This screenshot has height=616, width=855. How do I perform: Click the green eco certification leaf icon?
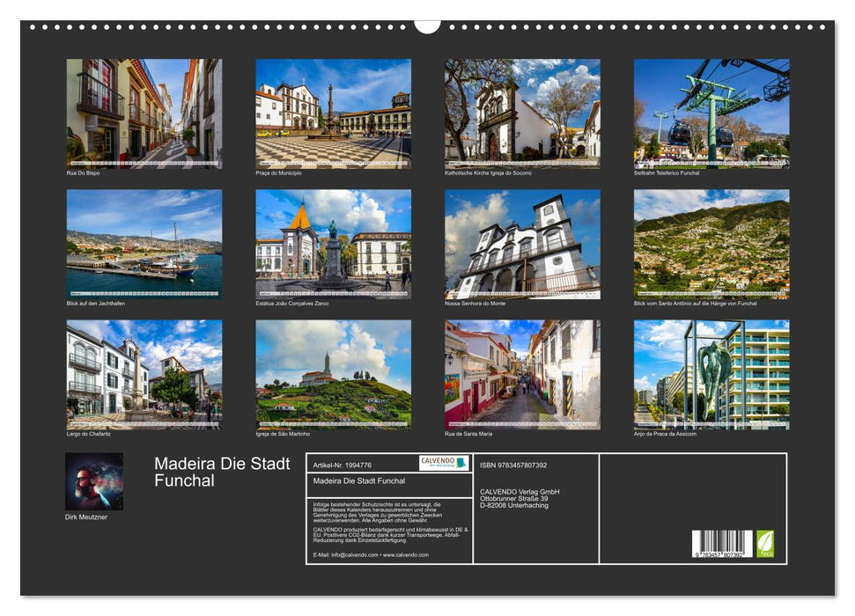click(764, 546)
